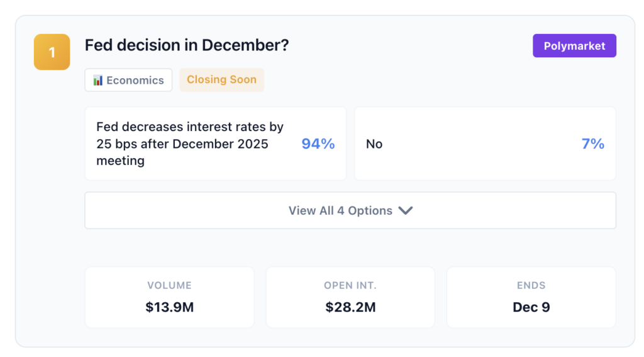Click the orange rank 1 badge
The height and width of the screenshot is (357, 644).
click(52, 52)
